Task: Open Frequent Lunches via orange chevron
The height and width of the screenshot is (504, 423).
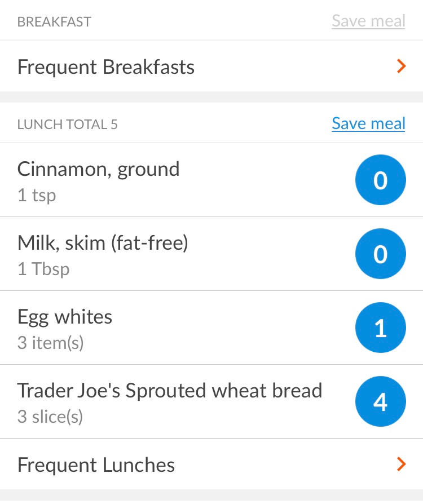Action: pyautogui.click(x=401, y=464)
